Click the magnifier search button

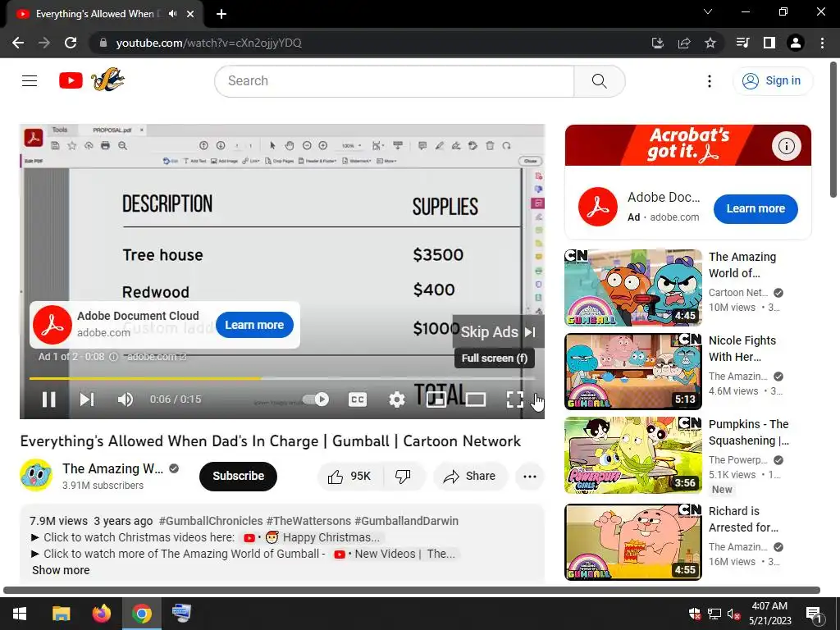click(599, 81)
